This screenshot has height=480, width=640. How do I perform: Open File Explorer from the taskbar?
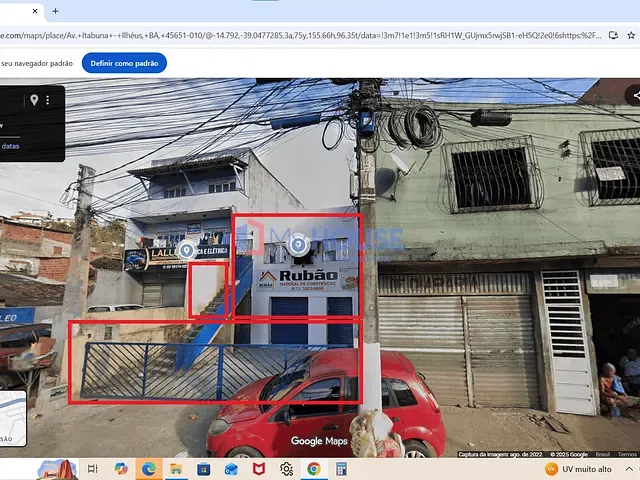tap(176, 469)
